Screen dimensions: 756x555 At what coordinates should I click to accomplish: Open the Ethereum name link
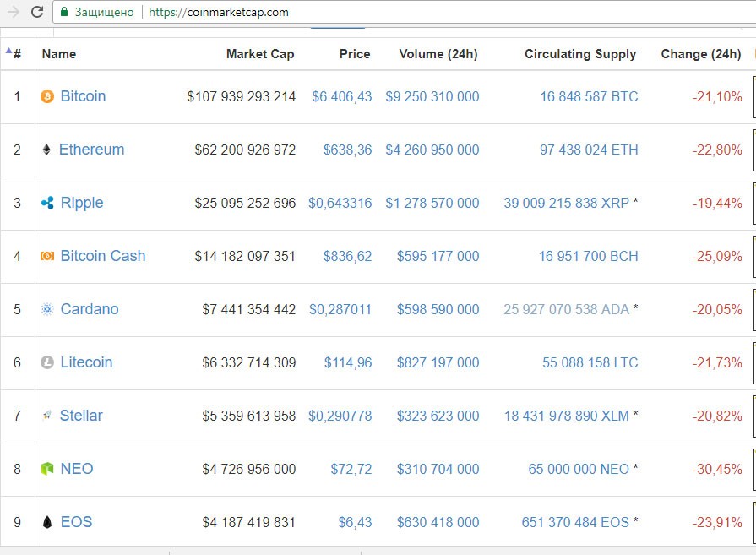coord(91,150)
